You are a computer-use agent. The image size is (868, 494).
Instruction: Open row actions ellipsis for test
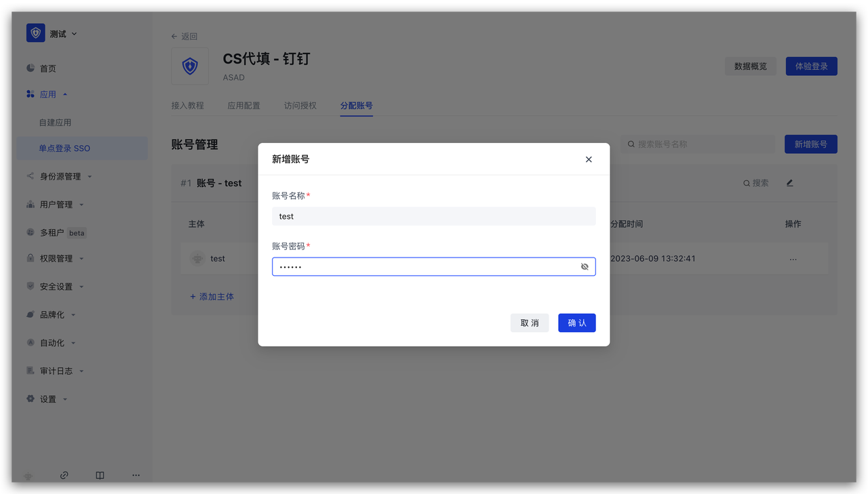click(793, 259)
